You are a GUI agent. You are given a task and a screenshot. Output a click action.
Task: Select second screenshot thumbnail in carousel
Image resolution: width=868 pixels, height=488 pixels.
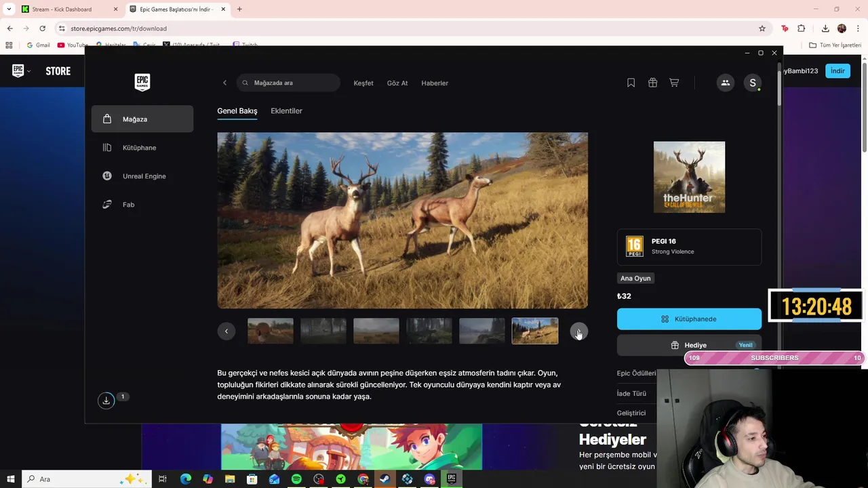(323, 331)
